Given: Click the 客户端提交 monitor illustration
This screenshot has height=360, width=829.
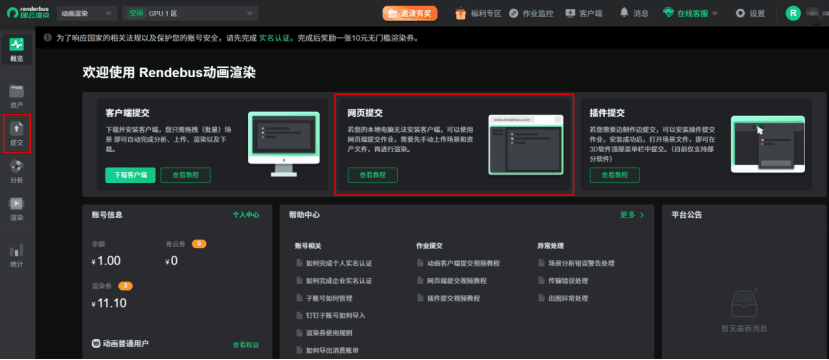Looking at the screenshot, I should [x=284, y=144].
